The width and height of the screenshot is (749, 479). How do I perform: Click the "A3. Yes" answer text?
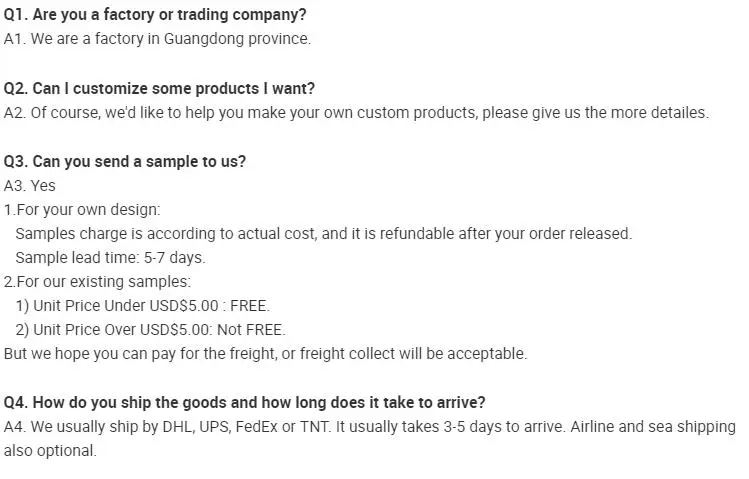[x=30, y=185]
